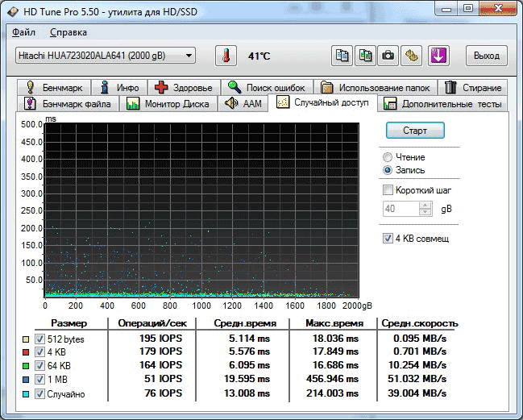Click the purple download arrow icon
This screenshot has width=523, height=420.
pos(438,56)
